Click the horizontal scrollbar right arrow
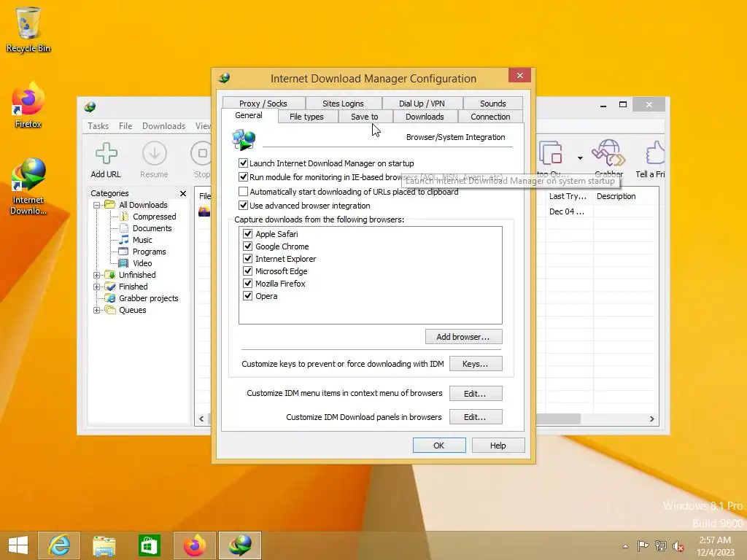Screen dimensions: 747x560 point(651,419)
